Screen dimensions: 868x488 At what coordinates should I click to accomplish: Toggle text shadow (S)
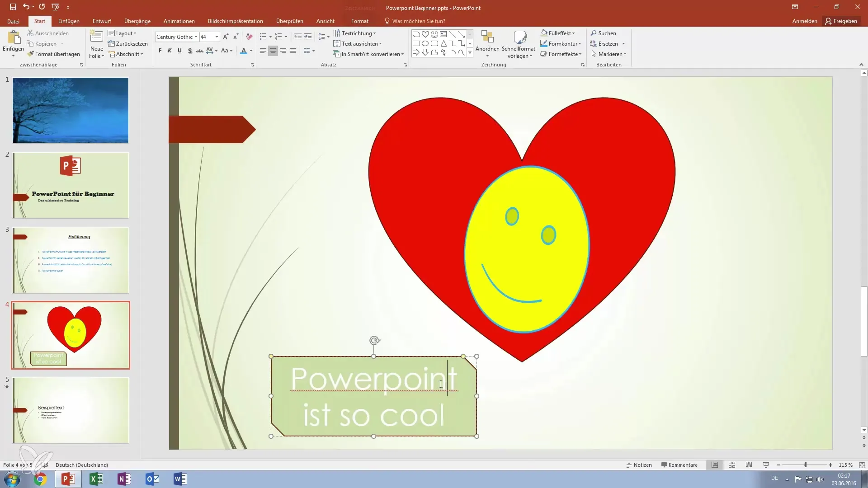(190, 51)
